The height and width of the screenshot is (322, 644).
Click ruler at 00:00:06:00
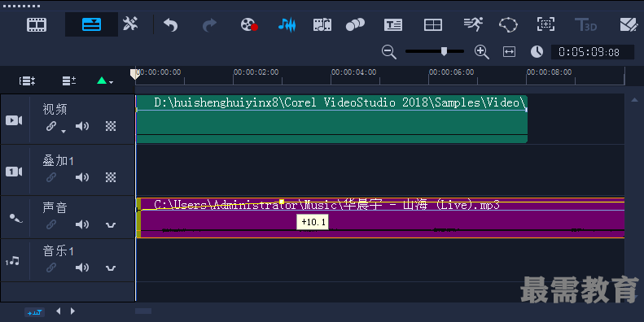pos(451,72)
